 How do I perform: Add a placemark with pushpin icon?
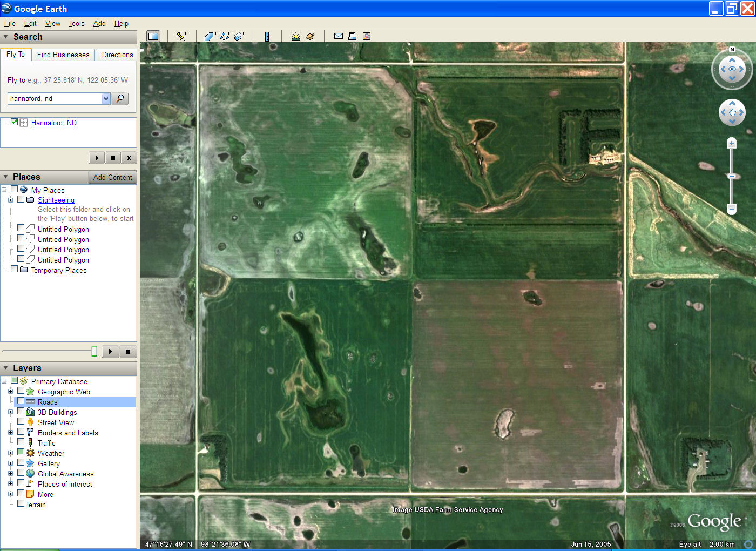pos(181,36)
